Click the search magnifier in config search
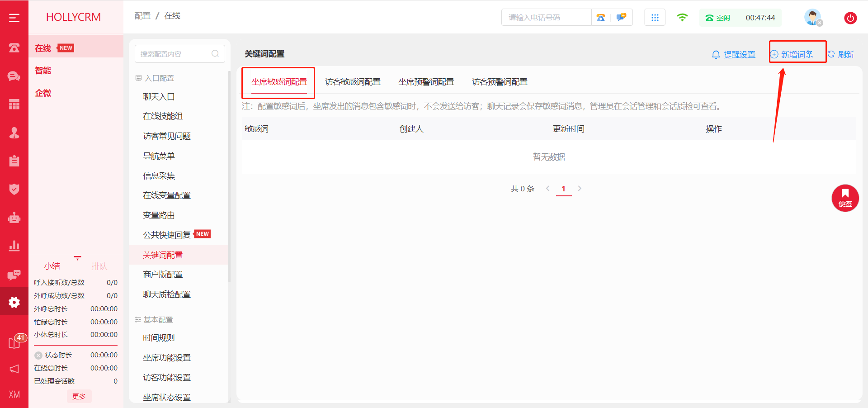 tap(215, 54)
